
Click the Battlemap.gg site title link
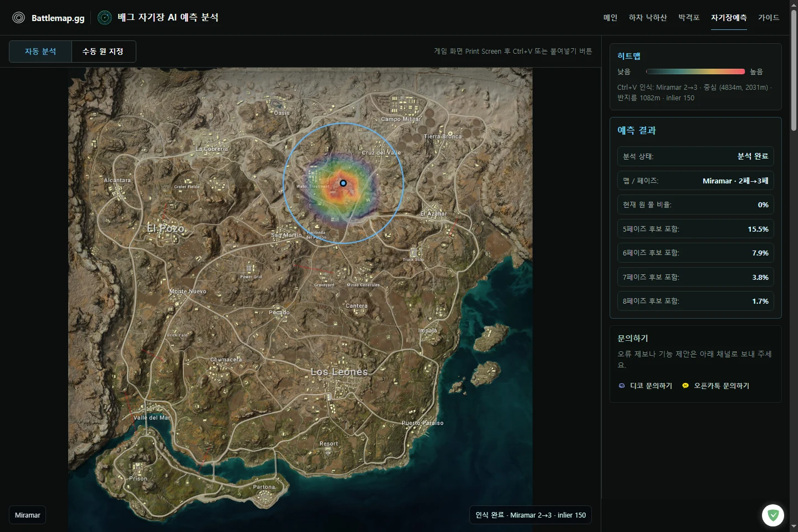58,18
